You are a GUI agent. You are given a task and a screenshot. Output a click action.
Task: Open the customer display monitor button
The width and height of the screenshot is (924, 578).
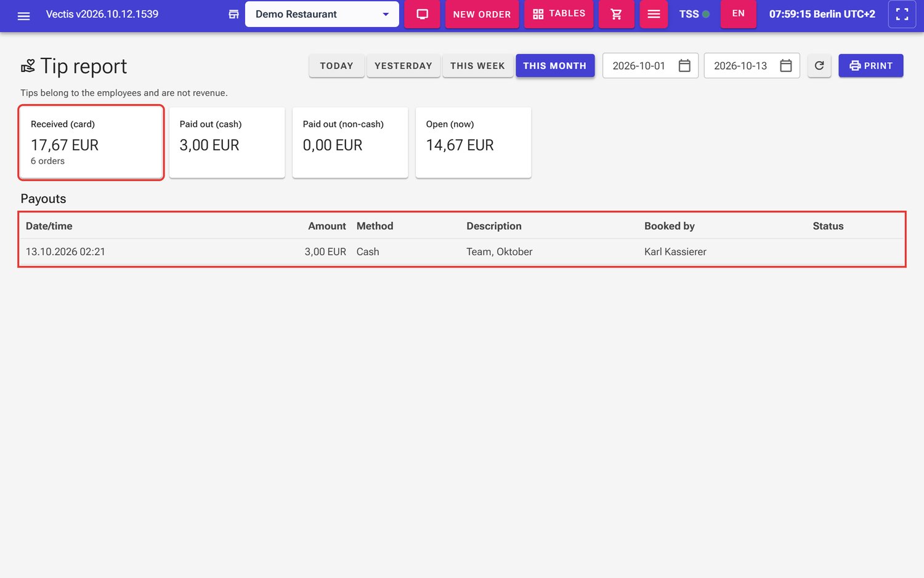point(422,14)
